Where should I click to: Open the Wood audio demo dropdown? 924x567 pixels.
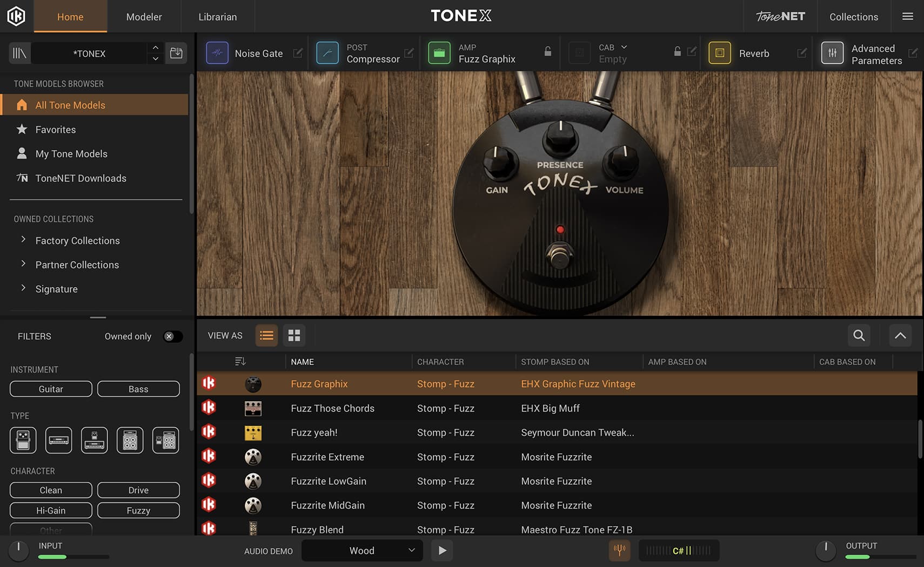[361, 550]
